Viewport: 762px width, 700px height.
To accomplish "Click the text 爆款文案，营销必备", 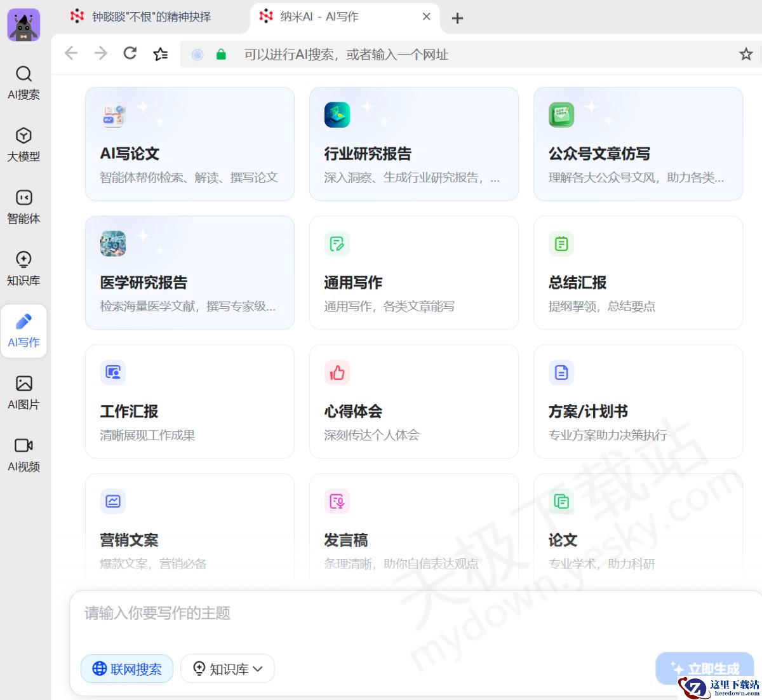I will [x=153, y=564].
